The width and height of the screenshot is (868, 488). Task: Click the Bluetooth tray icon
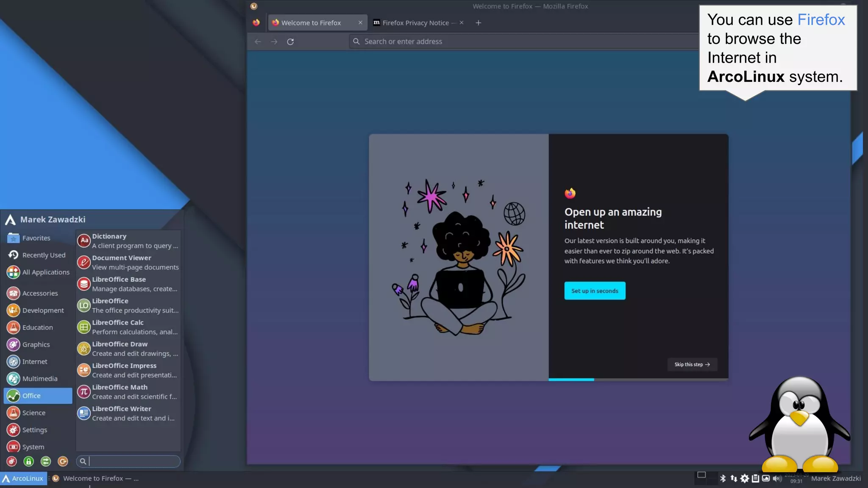(x=723, y=478)
